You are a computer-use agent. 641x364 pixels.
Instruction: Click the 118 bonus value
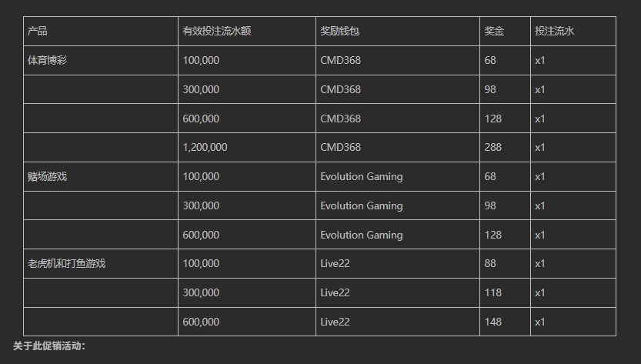click(x=493, y=292)
